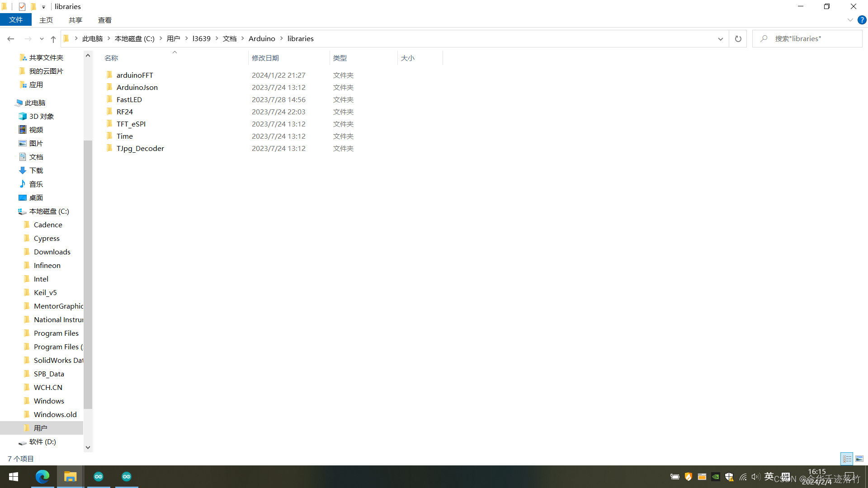Switch to large icons view layout

(x=859, y=459)
